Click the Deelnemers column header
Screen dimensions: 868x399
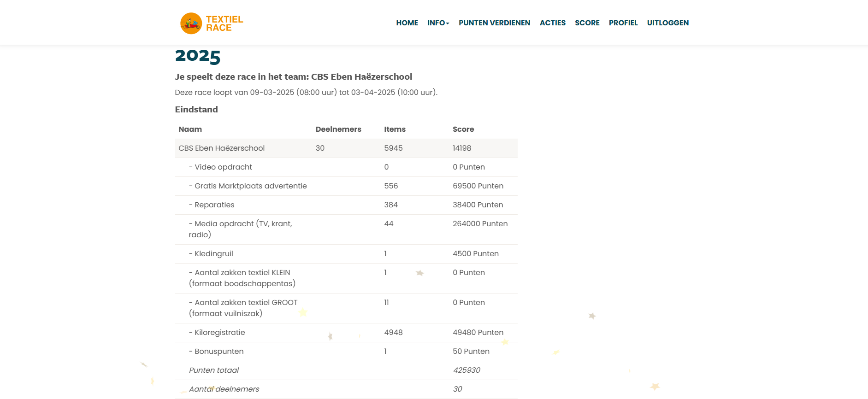coord(338,129)
